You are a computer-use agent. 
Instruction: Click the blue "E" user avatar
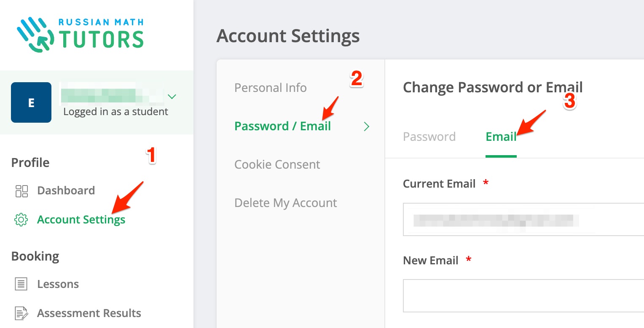pyautogui.click(x=31, y=102)
